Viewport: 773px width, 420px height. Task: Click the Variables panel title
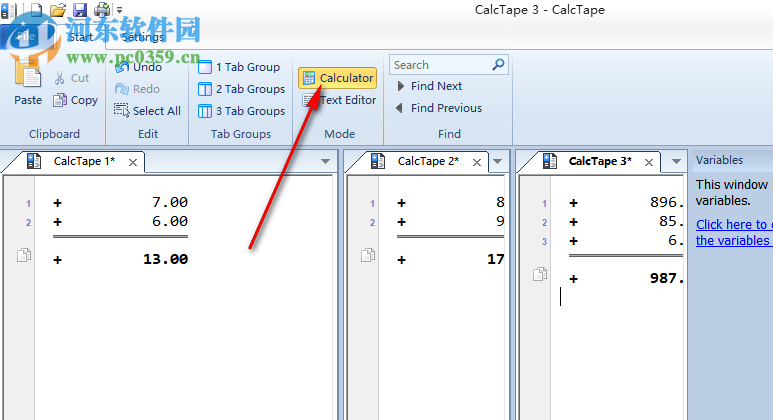pos(719,160)
